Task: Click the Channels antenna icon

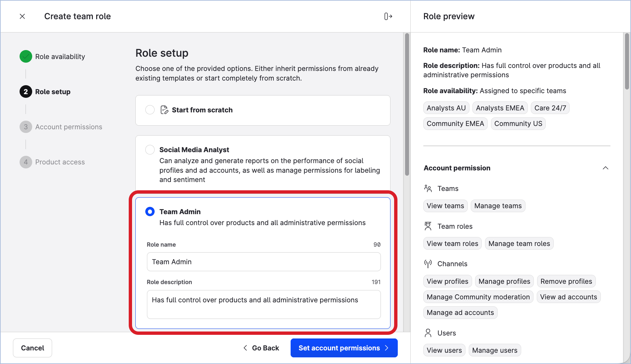Action: click(x=428, y=264)
